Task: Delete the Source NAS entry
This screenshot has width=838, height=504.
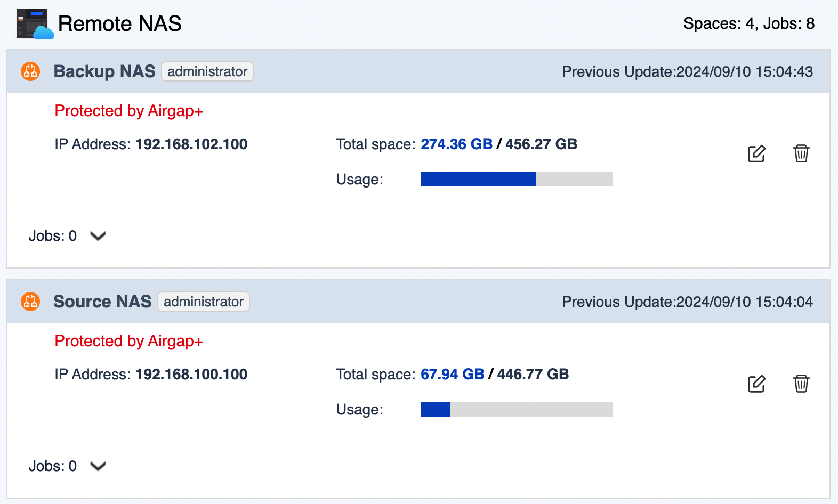Action: [x=801, y=384]
